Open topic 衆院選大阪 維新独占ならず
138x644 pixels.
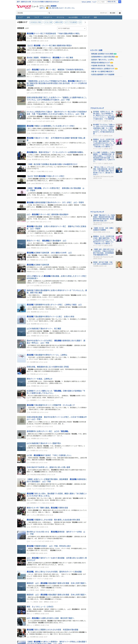coord(100,63)
